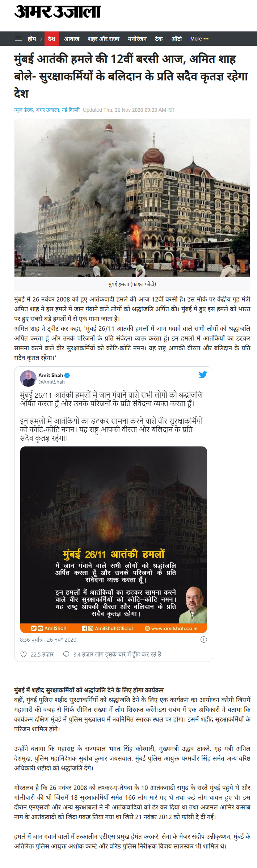The image size is (257, 868).
Task: Like the tweet with the heart icon
Action: point(24,654)
